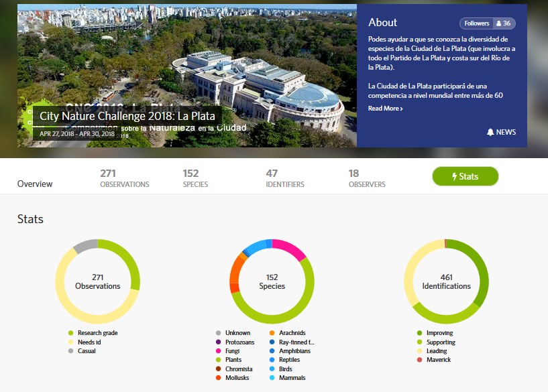Viewport: 548px width, 392px height.
Task: Click the light blue Birds legend swatch
Action: (272, 369)
